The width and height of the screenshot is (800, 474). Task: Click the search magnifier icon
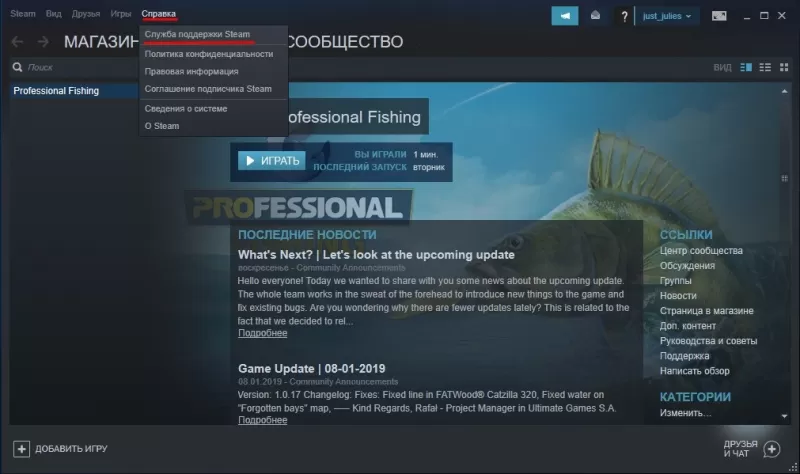(17, 67)
